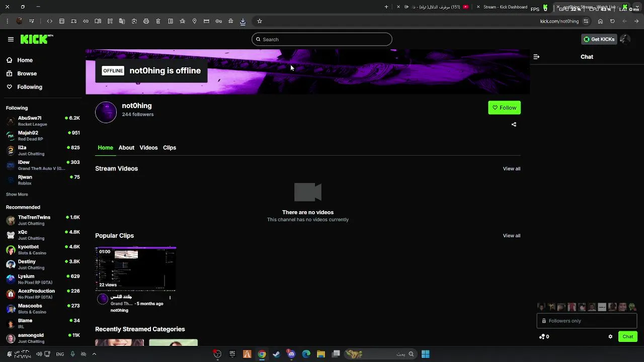
Task: Click the share channel icon
Action: [x=514, y=124]
